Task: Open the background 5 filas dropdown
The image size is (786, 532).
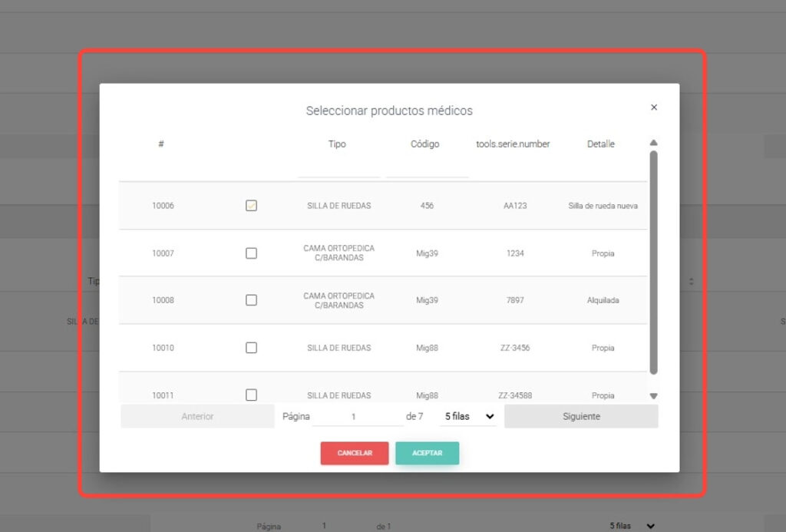Action: click(632, 526)
